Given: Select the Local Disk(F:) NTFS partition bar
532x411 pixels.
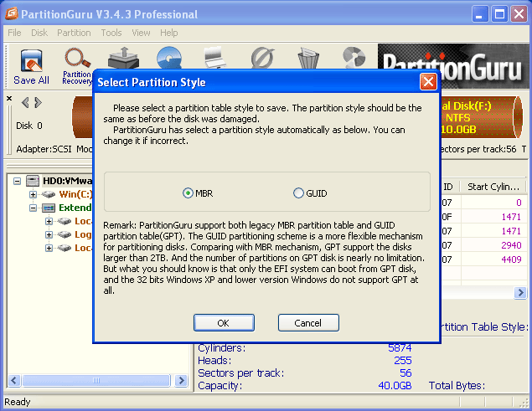Looking at the screenshot, I should (x=480, y=117).
